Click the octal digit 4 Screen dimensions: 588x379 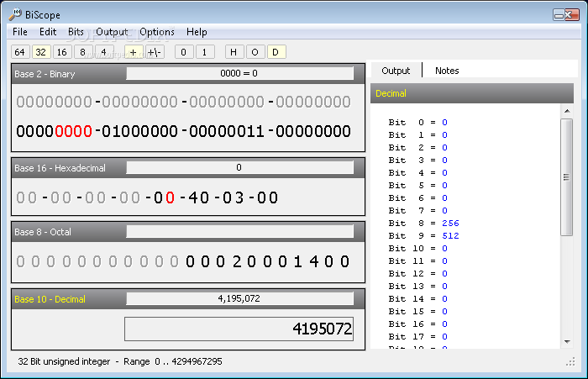coord(314,261)
